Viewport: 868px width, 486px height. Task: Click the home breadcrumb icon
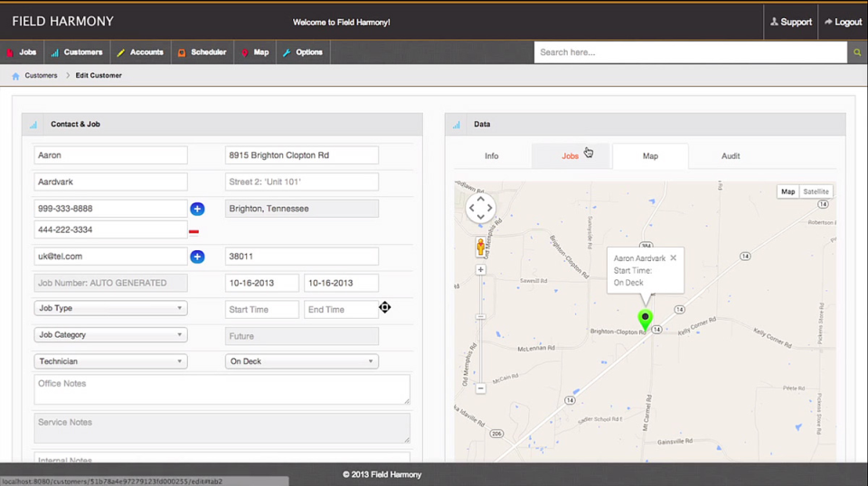click(x=15, y=76)
